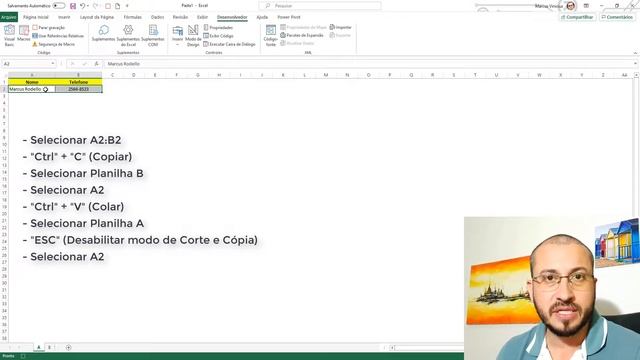Open the Visual Basic editor
The height and width of the screenshot is (360, 640).
point(9,36)
